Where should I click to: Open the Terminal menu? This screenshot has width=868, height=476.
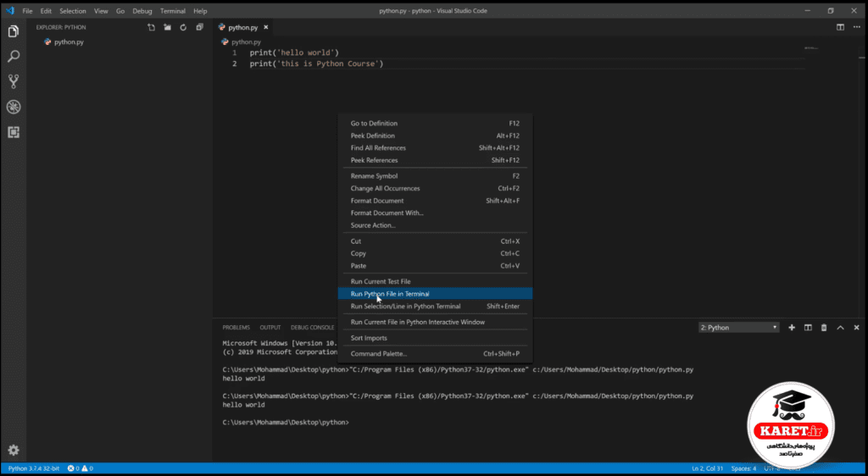pos(173,11)
